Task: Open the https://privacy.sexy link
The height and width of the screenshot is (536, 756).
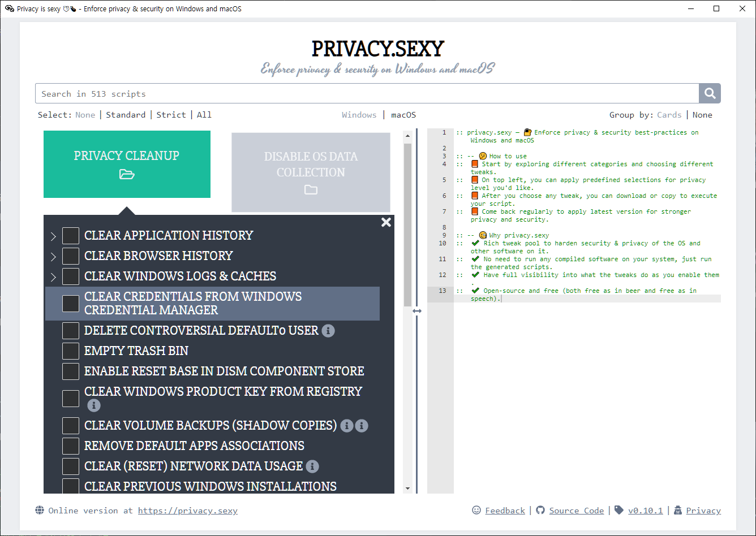Action: (188, 511)
